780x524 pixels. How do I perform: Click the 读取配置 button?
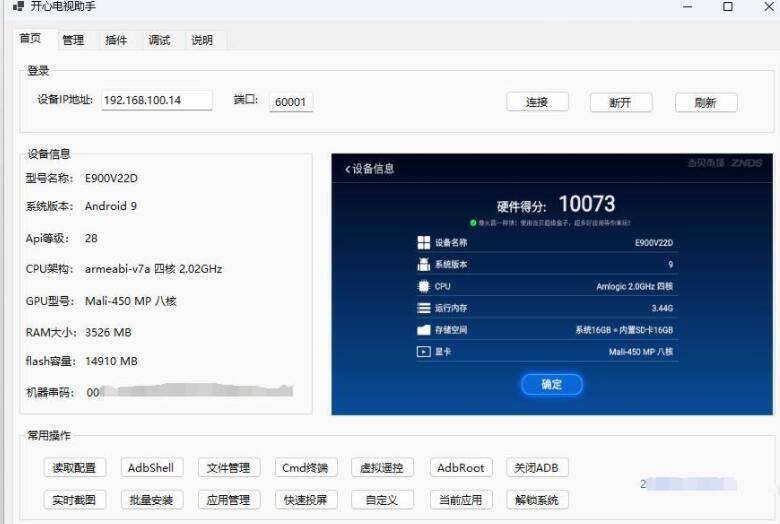pyautogui.click(x=74, y=468)
